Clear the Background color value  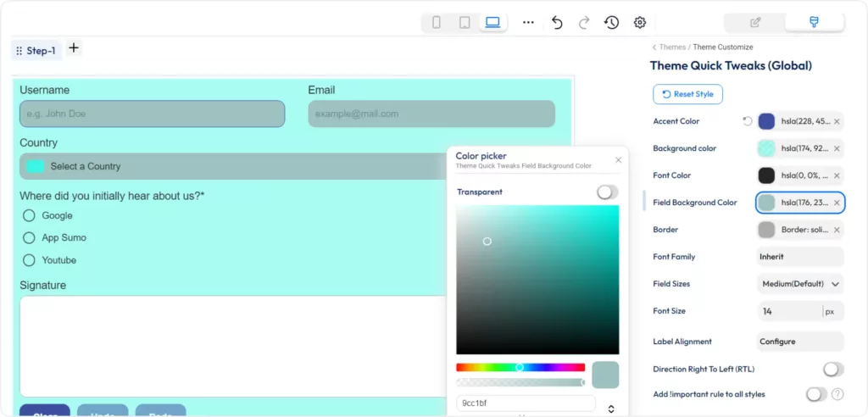(837, 148)
